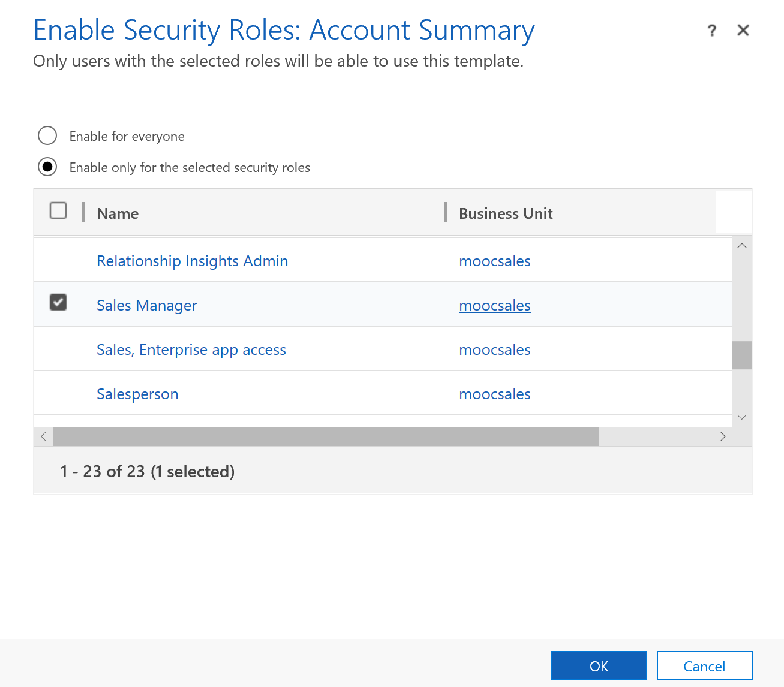Open the Relationship Insights Admin role

click(x=192, y=261)
